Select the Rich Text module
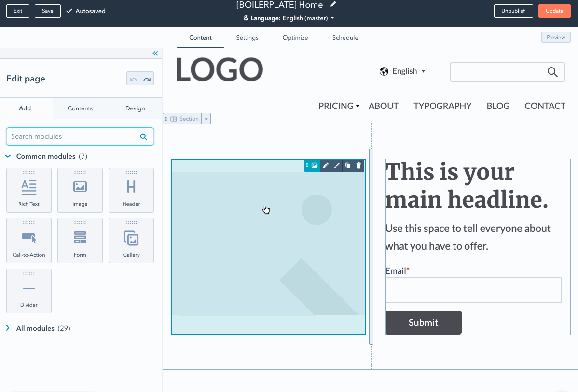Viewport: 578px width, 392px height. (29, 190)
